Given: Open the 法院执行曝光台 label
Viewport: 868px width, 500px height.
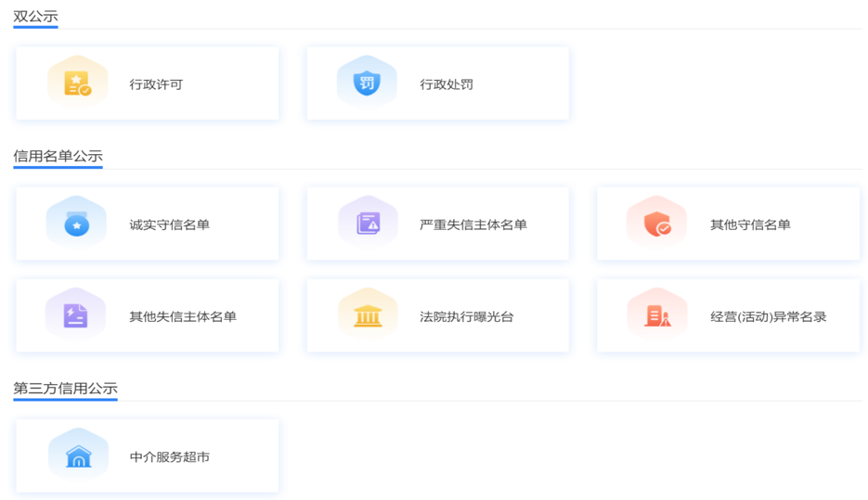Looking at the screenshot, I should (466, 316).
